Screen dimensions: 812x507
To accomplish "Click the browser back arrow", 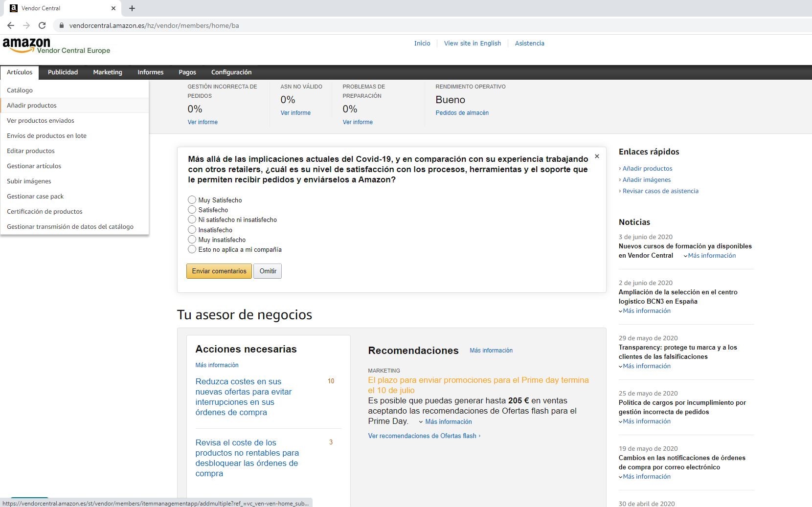I will (x=11, y=25).
